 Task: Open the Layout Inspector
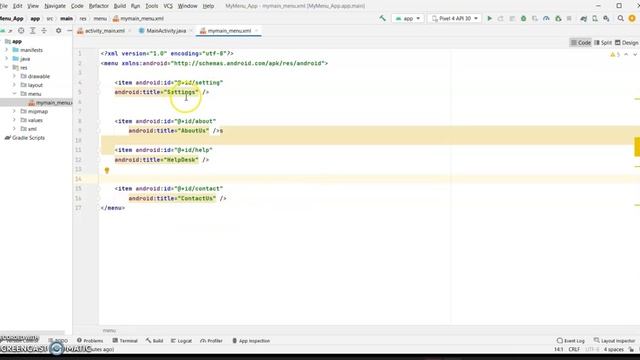click(x=614, y=340)
